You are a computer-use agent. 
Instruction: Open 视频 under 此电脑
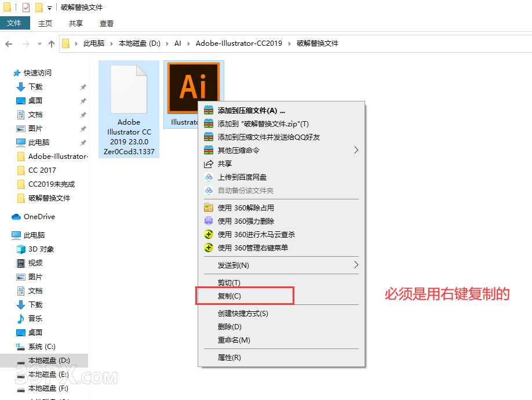(x=35, y=263)
